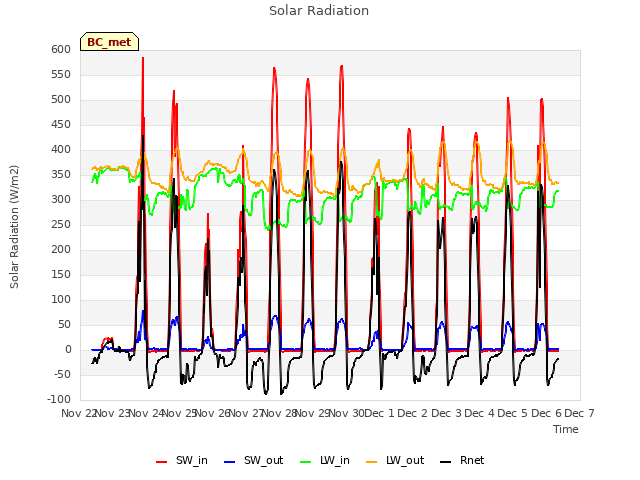The width and height of the screenshot is (640, 480).
Task: Click the 500 y-axis tick label
Action: (61, 99)
